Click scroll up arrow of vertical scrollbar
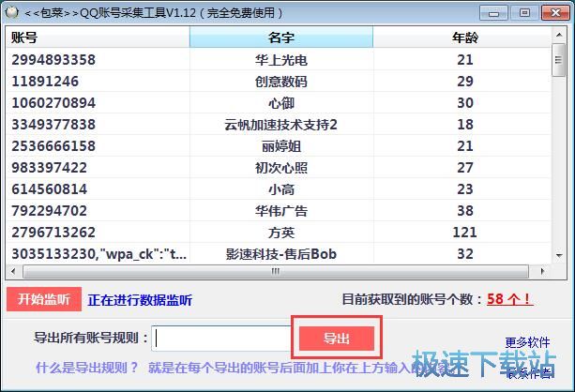The height and width of the screenshot is (392, 575). (x=559, y=35)
